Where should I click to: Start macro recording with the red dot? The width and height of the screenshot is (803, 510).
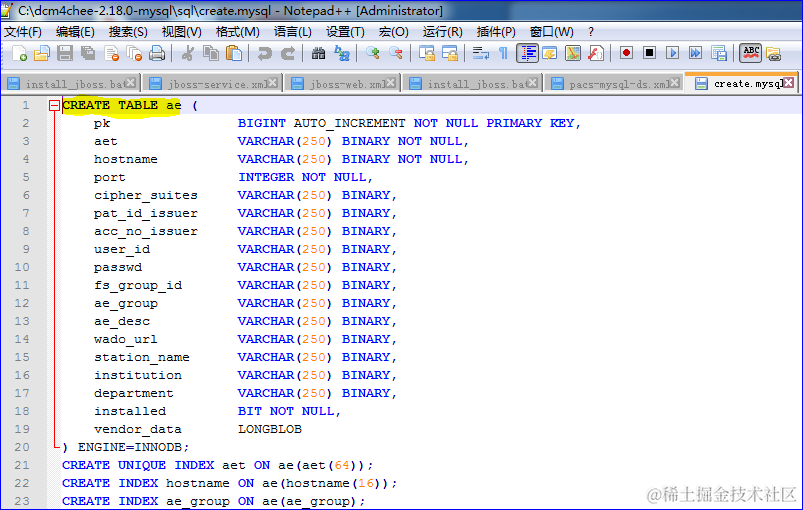tap(626, 53)
